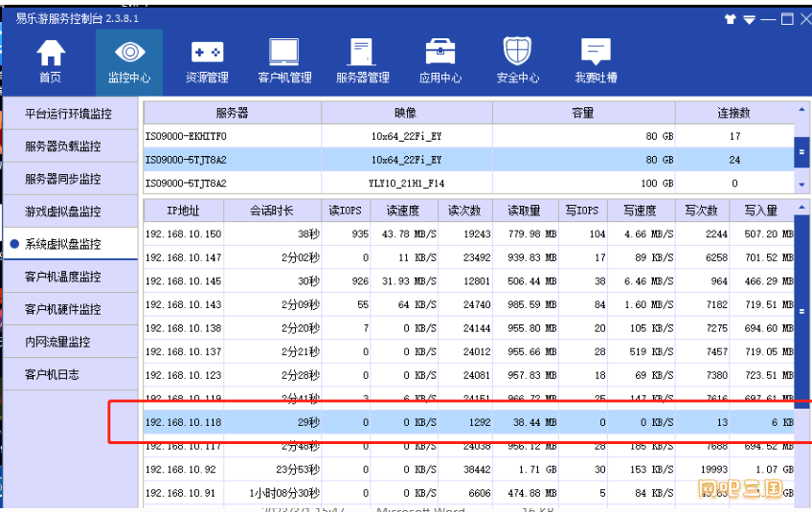812x512 pixels.
Task: Select client row 192.168.10.150
Action: 183,234
